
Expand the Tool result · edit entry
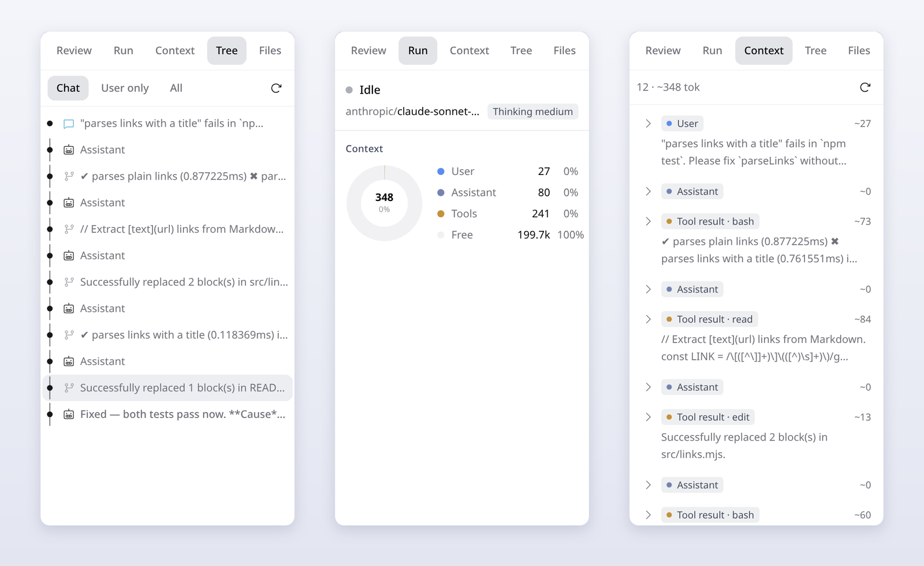pyautogui.click(x=648, y=417)
